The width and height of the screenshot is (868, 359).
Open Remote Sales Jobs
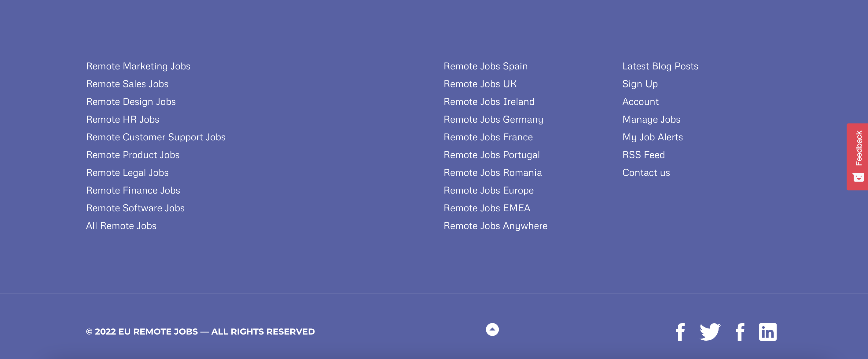pyautogui.click(x=127, y=84)
